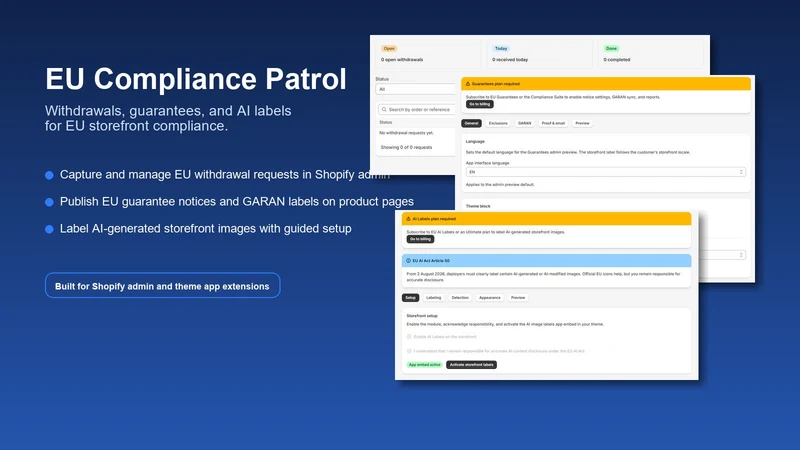
Task: Click the 'EU AI Act Article 50' heading
Action: [x=431, y=261]
